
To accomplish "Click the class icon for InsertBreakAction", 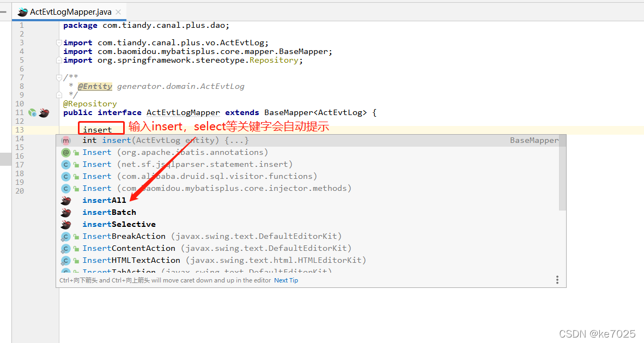I will point(66,237).
